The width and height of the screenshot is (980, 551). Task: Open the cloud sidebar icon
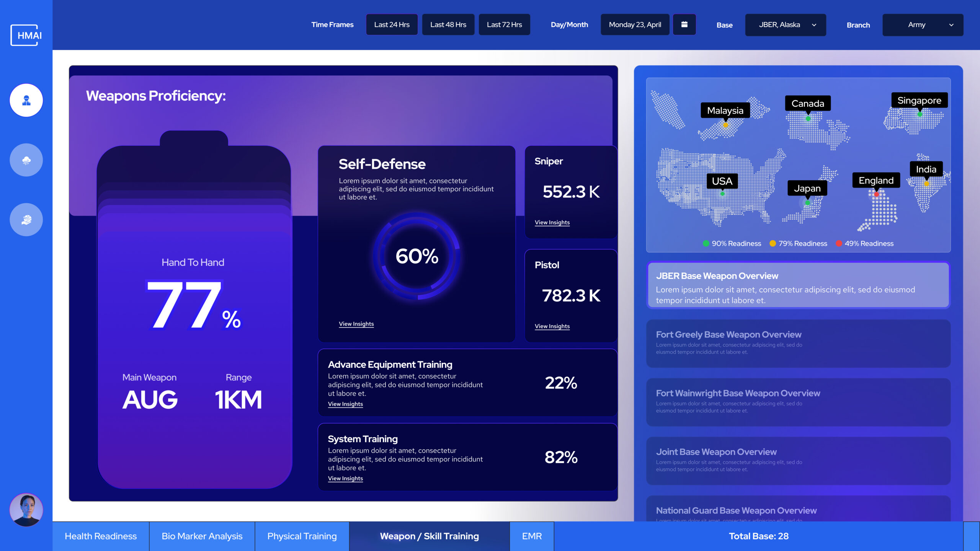click(26, 160)
